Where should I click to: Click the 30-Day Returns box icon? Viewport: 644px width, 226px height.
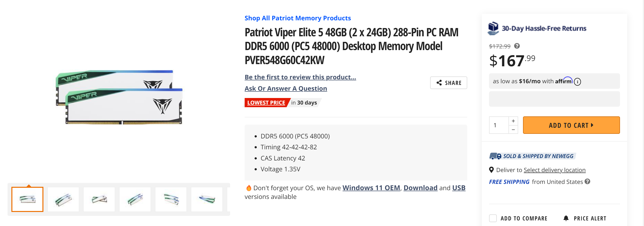pyautogui.click(x=493, y=28)
